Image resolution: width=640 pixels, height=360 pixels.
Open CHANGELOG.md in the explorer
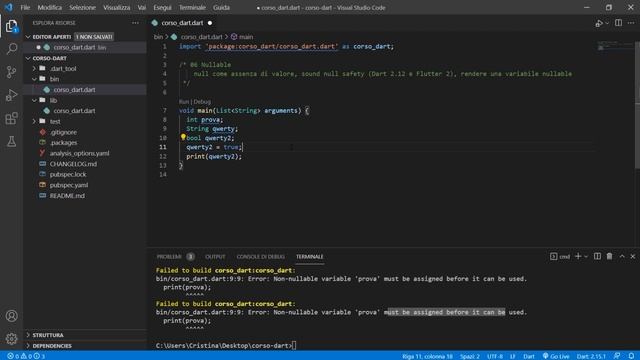pyautogui.click(x=73, y=164)
